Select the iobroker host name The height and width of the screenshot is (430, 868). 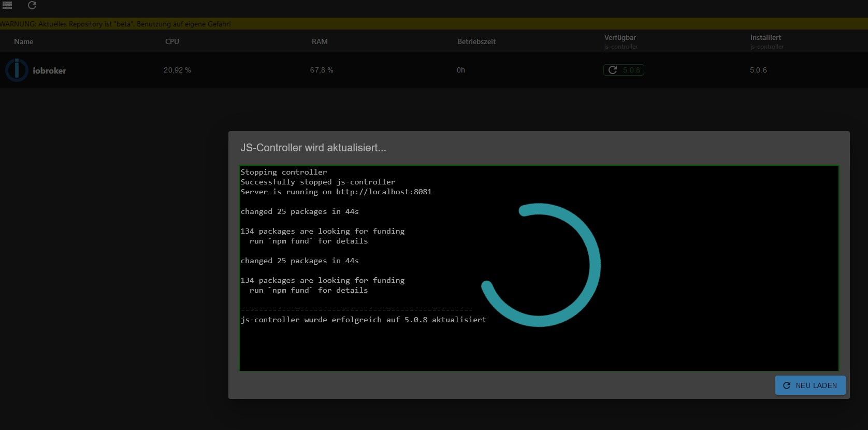tap(49, 70)
